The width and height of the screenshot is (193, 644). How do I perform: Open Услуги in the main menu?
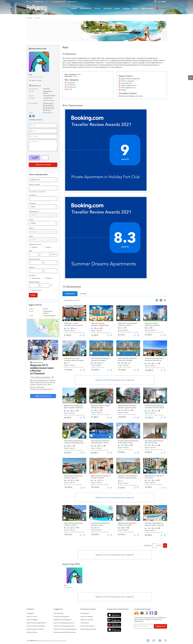pyautogui.click(x=117, y=9)
